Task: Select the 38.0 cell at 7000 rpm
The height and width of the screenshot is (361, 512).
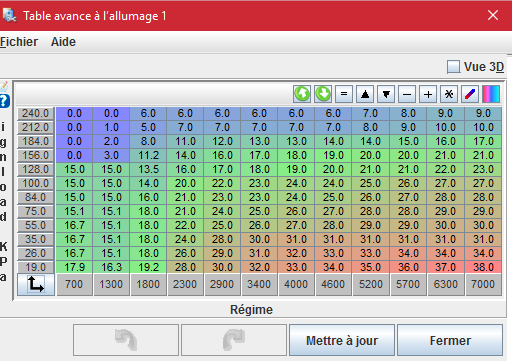Action: point(483,267)
